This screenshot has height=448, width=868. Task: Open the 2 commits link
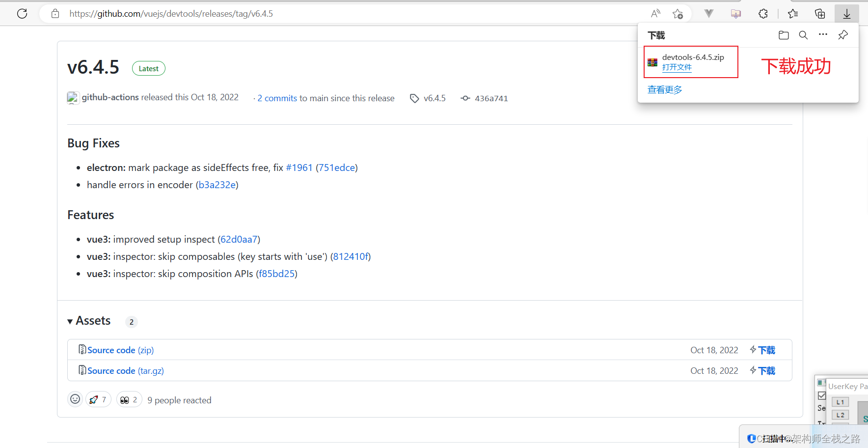277,98
